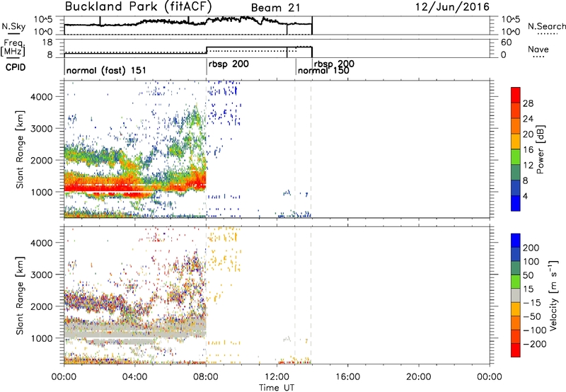Click the frequency step line at 08:00
The image size is (566, 392).
click(206, 50)
